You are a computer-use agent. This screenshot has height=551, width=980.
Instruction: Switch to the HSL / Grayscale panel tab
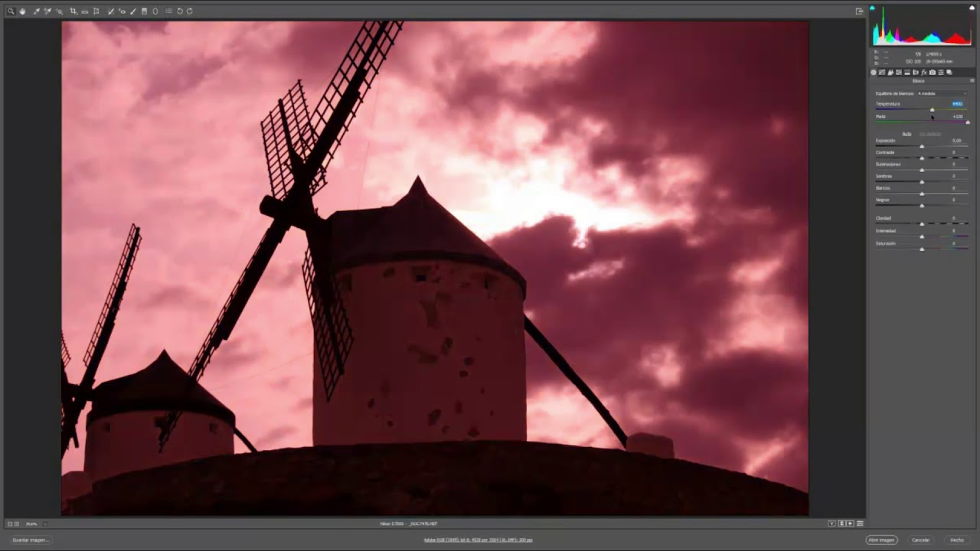899,73
